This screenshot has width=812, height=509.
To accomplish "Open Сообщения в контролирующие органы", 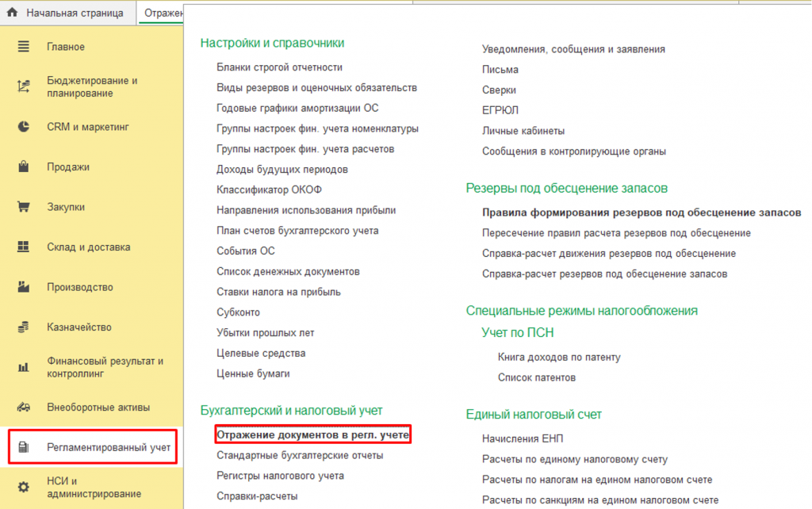I will (574, 151).
